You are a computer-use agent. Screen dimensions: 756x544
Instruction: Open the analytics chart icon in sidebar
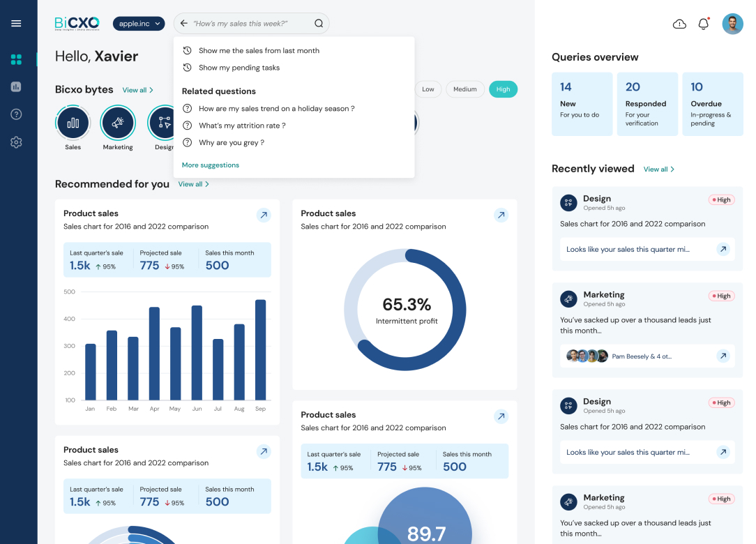pos(16,86)
